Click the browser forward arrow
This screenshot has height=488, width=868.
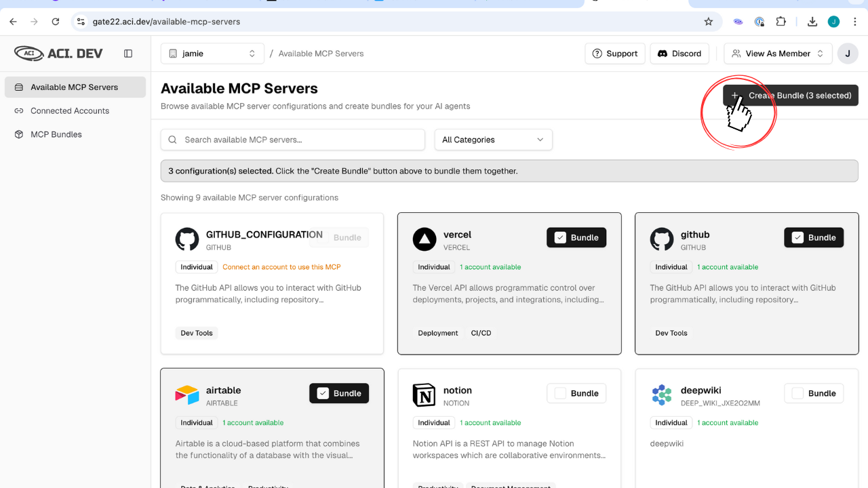(x=34, y=22)
